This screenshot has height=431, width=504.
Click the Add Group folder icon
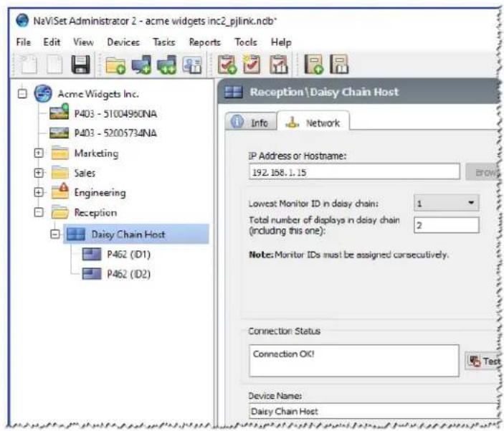pyautogui.click(x=115, y=65)
